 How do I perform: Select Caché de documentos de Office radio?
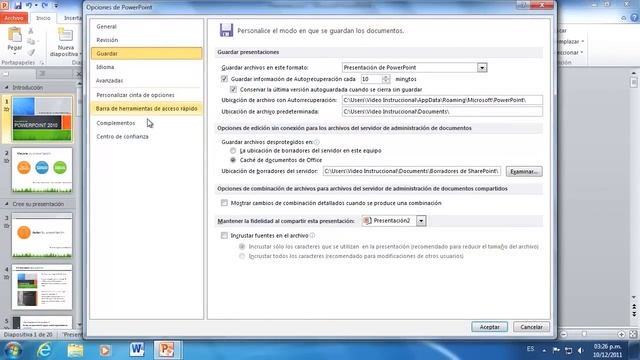[233, 160]
